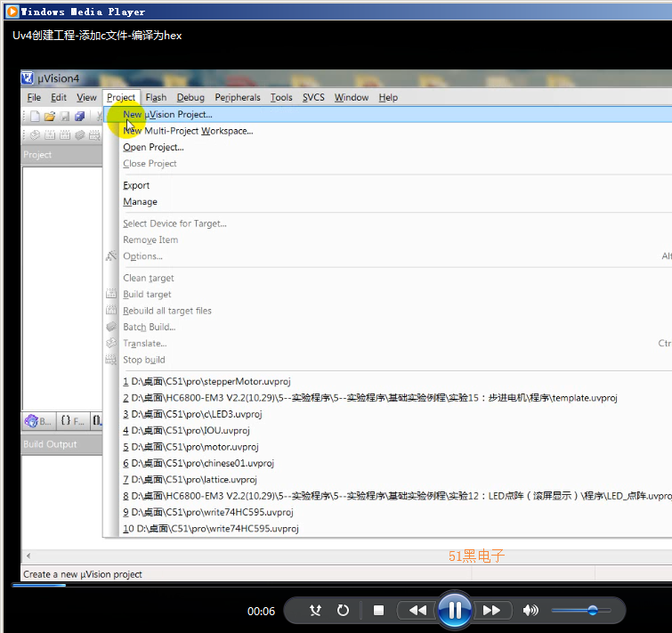Open recent project lattice.uvproj
The image size is (672, 633).
pos(388,479)
